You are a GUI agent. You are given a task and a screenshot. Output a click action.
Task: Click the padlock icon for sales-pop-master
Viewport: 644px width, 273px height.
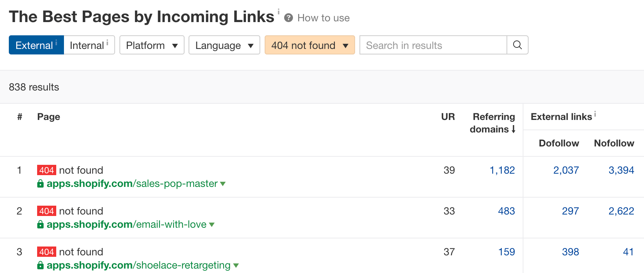(x=40, y=184)
